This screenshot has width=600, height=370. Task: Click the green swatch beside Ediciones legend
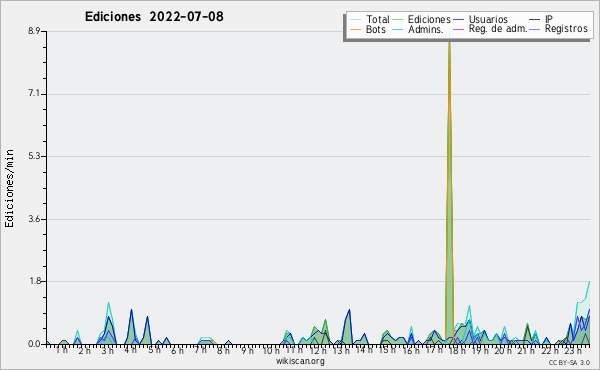398,20
